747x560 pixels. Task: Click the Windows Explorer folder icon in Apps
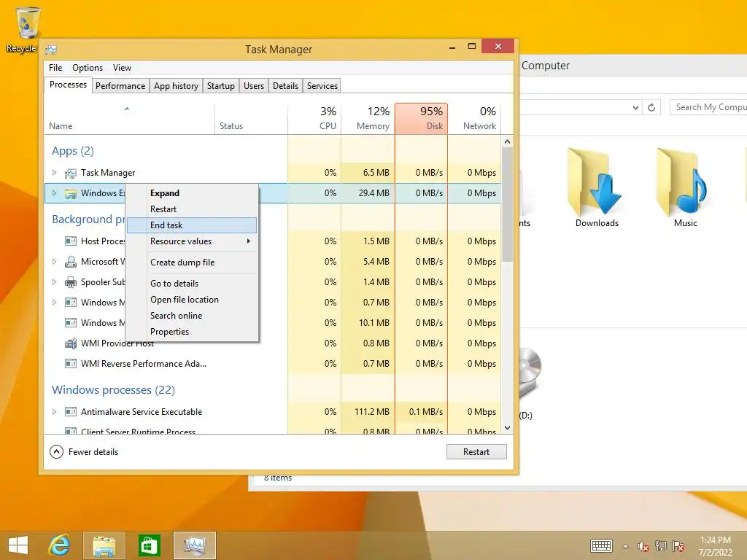pos(71,193)
